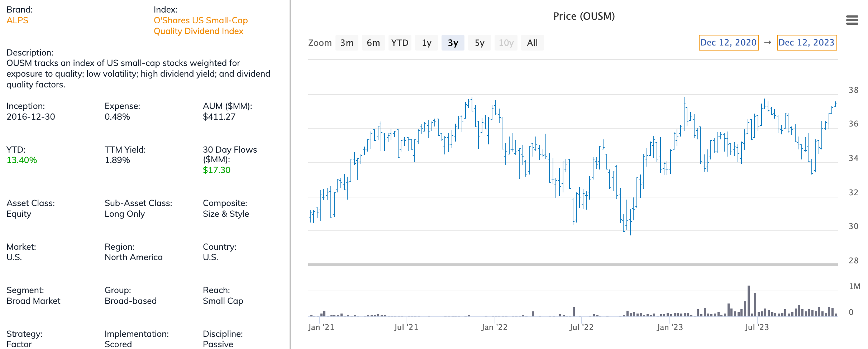This screenshot has width=868, height=349.
Task: Click the disabled 10y zoom button
Action: point(506,43)
